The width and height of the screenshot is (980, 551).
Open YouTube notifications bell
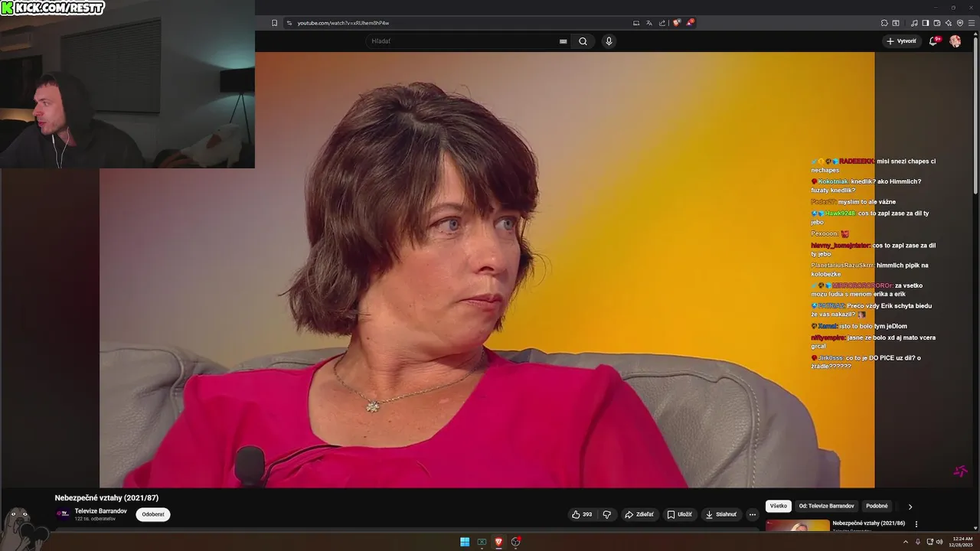[x=933, y=41]
